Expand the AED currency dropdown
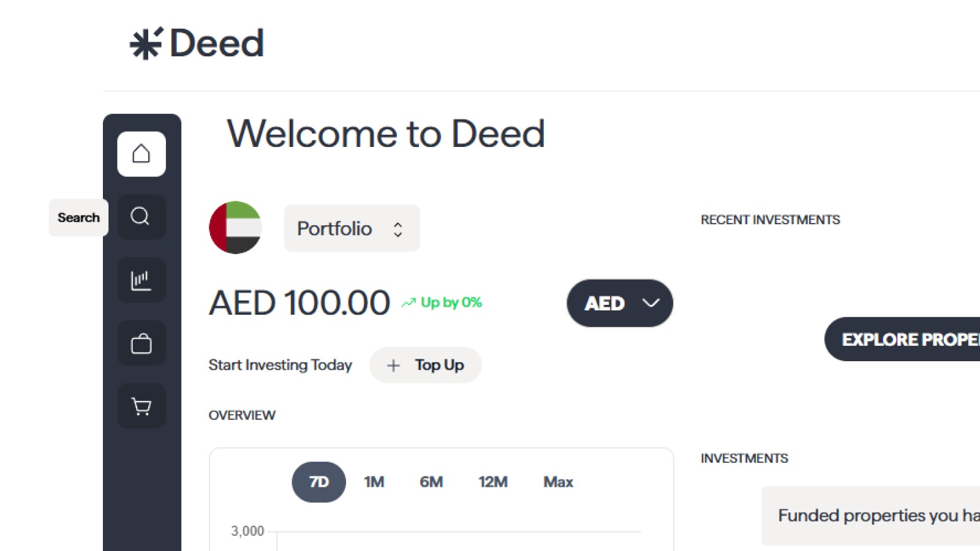The width and height of the screenshot is (980, 551). (619, 302)
